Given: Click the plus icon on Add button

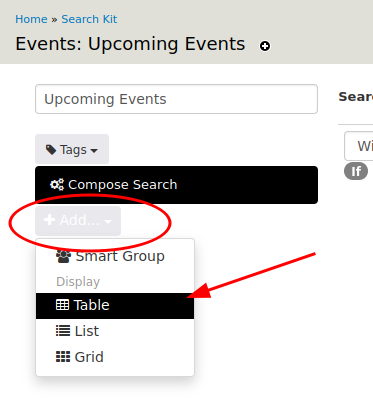Looking at the screenshot, I should tap(49, 220).
